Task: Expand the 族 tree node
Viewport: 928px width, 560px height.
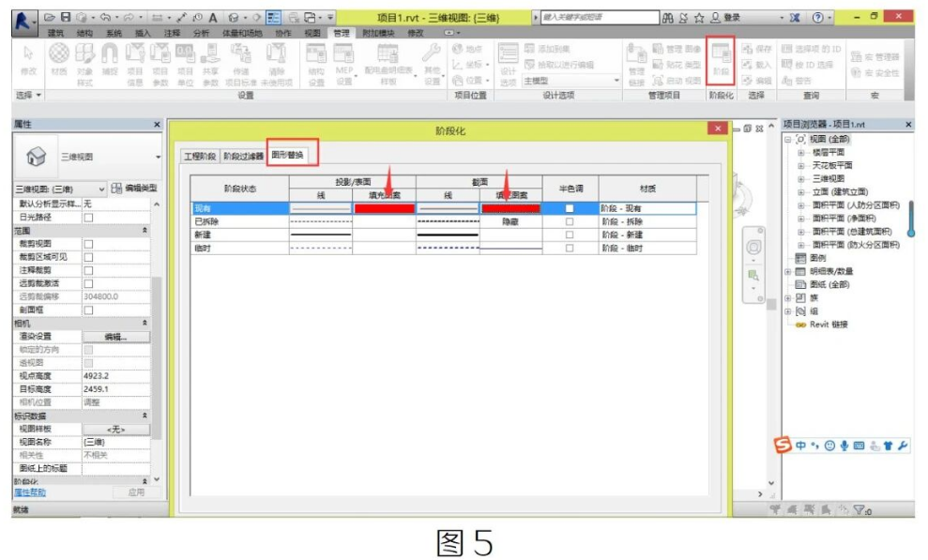Action: pos(788,298)
